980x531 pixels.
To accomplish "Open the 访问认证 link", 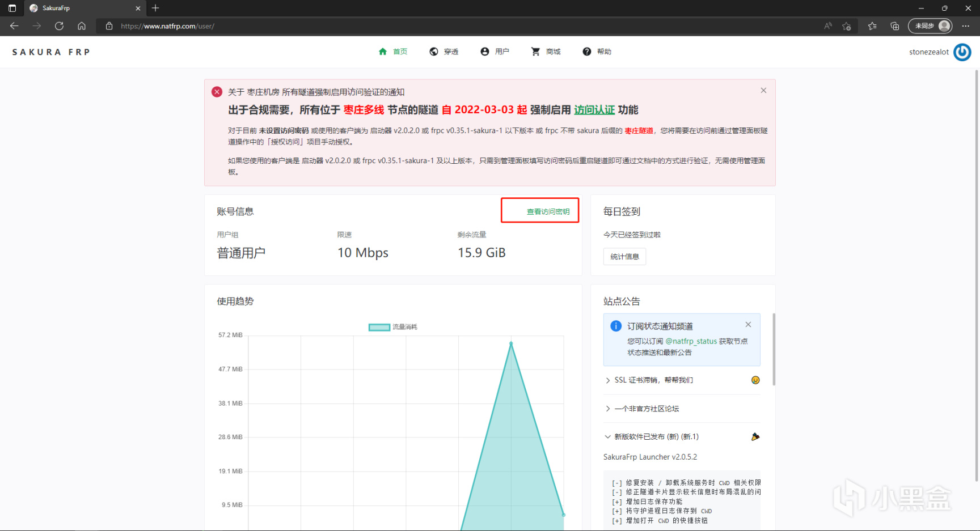I will 594,110.
